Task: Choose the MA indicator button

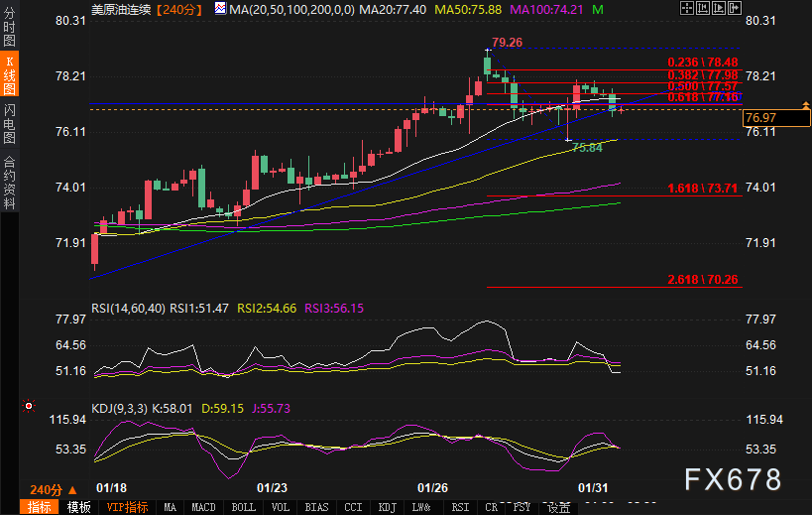Action: [x=170, y=507]
